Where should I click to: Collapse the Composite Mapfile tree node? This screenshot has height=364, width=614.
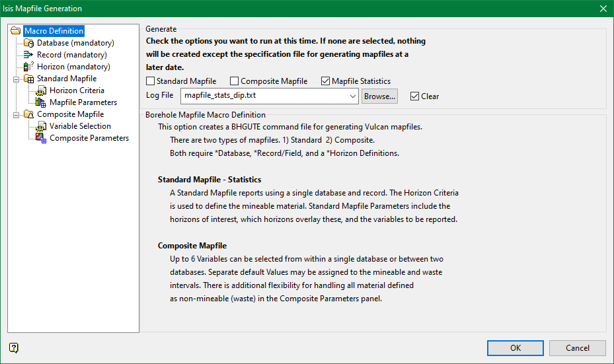[x=16, y=115]
